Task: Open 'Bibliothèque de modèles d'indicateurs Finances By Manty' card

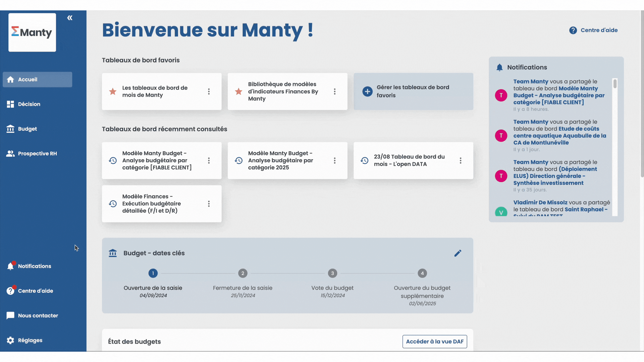Action: point(287,92)
